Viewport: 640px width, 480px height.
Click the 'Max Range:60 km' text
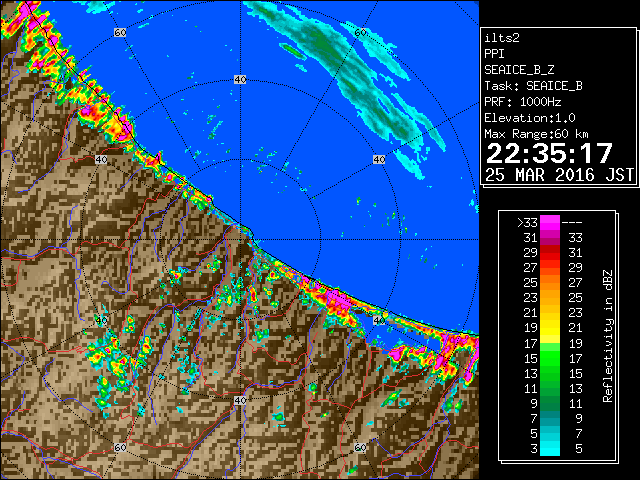coord(536,134)
